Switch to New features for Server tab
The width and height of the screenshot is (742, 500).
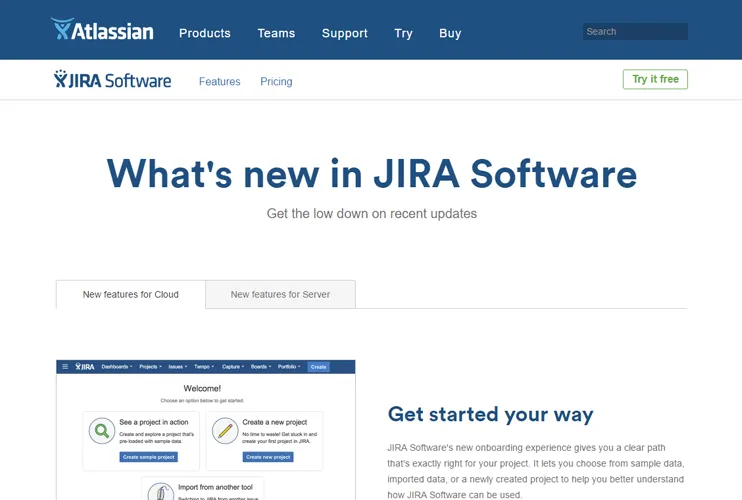pyautogui.click(x=280, y=294)
